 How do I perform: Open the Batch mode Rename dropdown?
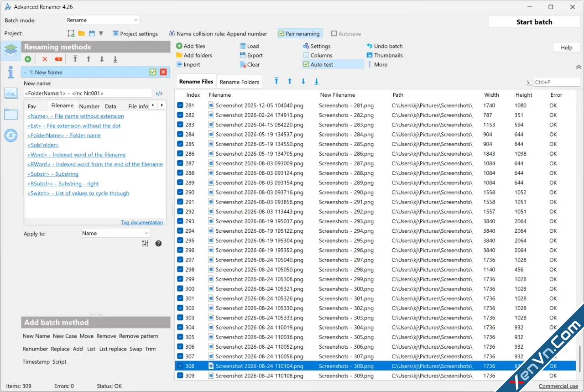[103, 20]
